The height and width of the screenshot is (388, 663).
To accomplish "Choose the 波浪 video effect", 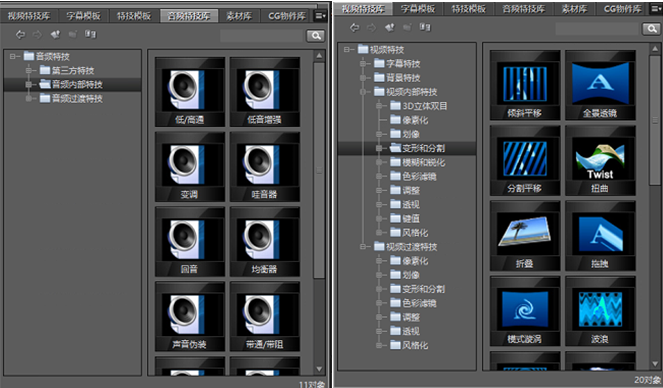I will tap(600, 311).
